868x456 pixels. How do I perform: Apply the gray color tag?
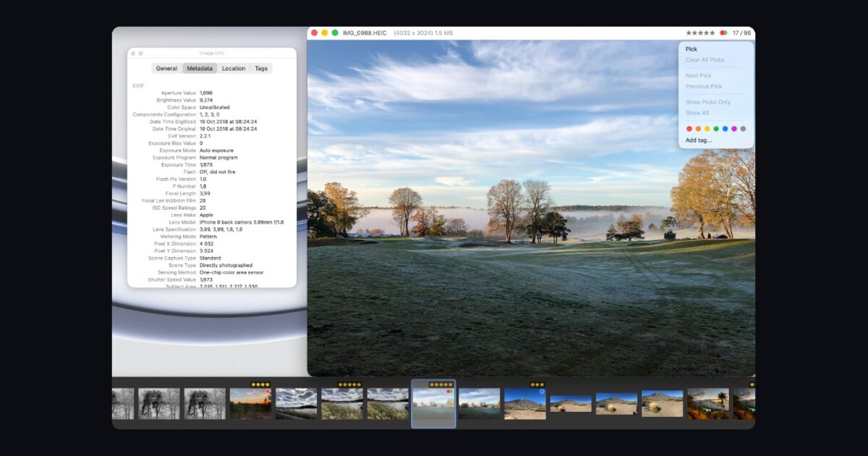[x=743, y=129]
